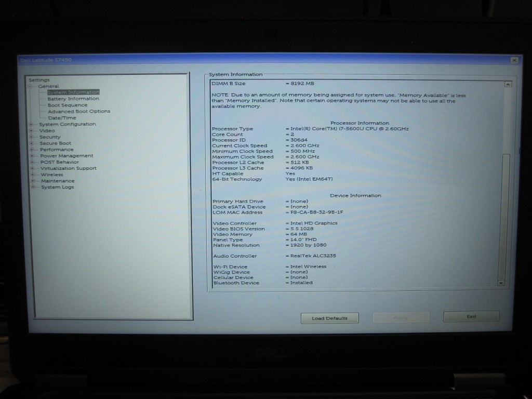The height and width of the screenshot is (399, 532).
Task: Select the Wireless category
Action: [x=52, y=175]
